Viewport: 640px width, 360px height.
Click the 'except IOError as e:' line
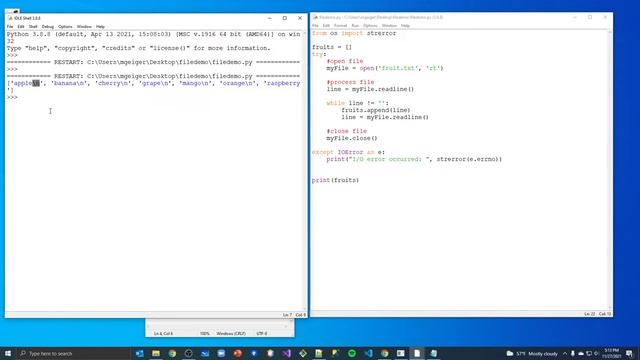(x=348, y=152)
